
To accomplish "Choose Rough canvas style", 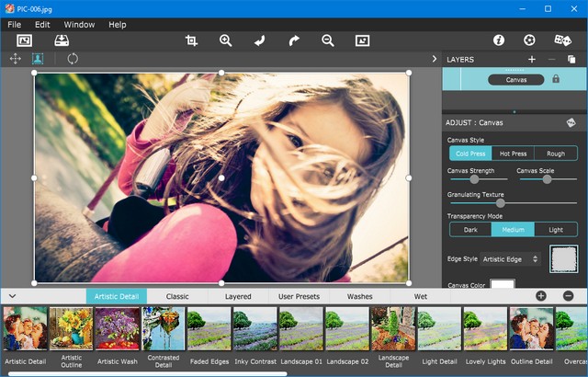I will [556, 154].
